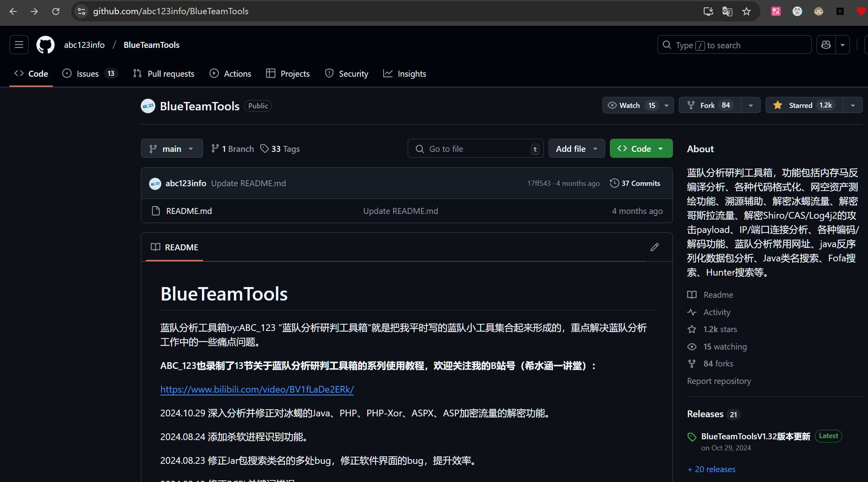Expand the main branch dropdown

(x=172, y=149)
